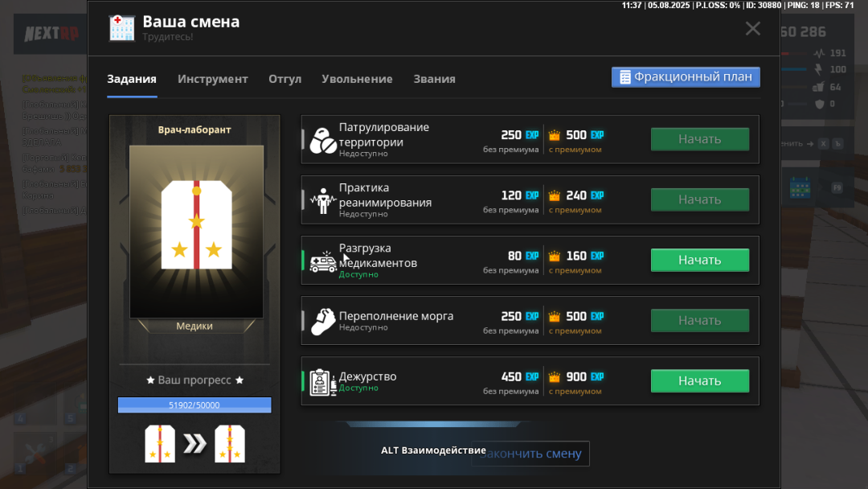The width and height of the screenshot is (868, 489).
Task: Click the ambulance icon for Разгрузка медикаментов
Action: 323,261
